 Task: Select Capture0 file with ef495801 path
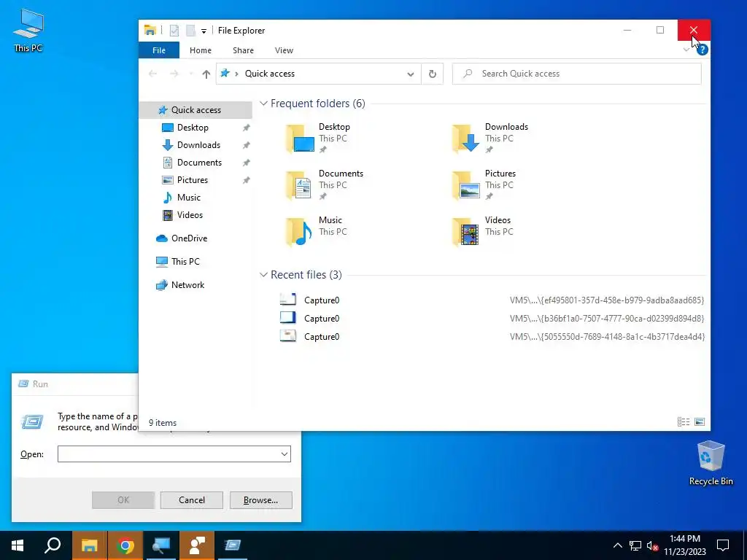click(x=491, y=300)
